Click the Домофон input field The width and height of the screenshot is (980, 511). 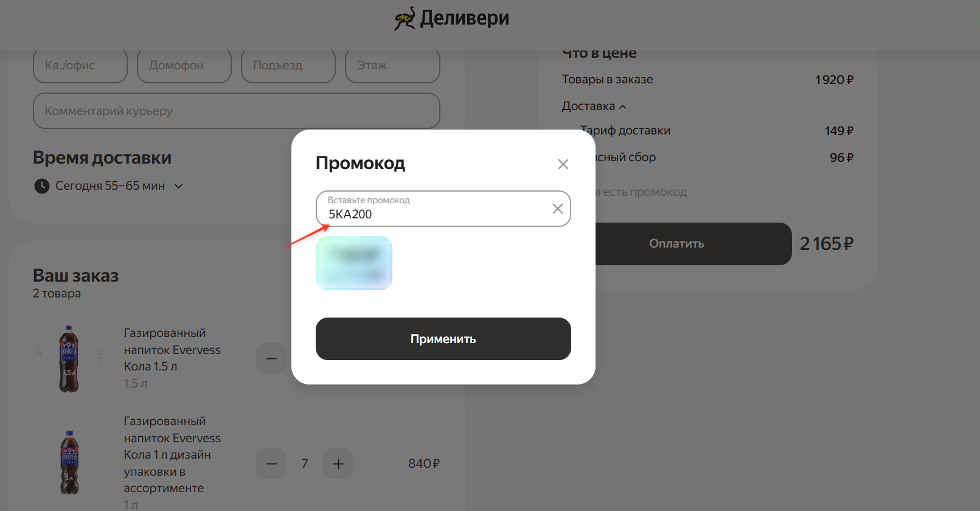tap(184, 66)
